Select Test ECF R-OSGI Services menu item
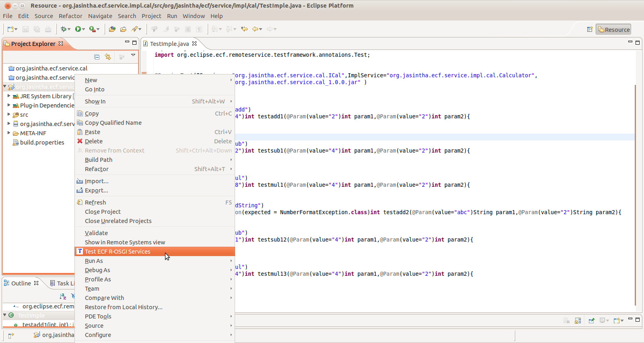 coord(155,252)
